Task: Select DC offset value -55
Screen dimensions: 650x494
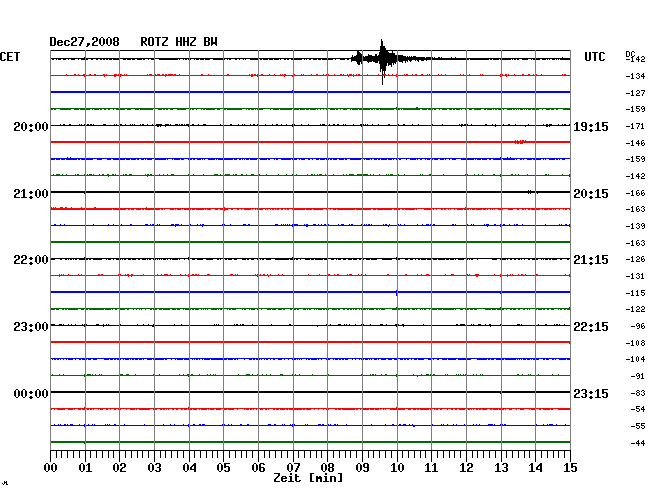Action: click(x=638, y=426)
